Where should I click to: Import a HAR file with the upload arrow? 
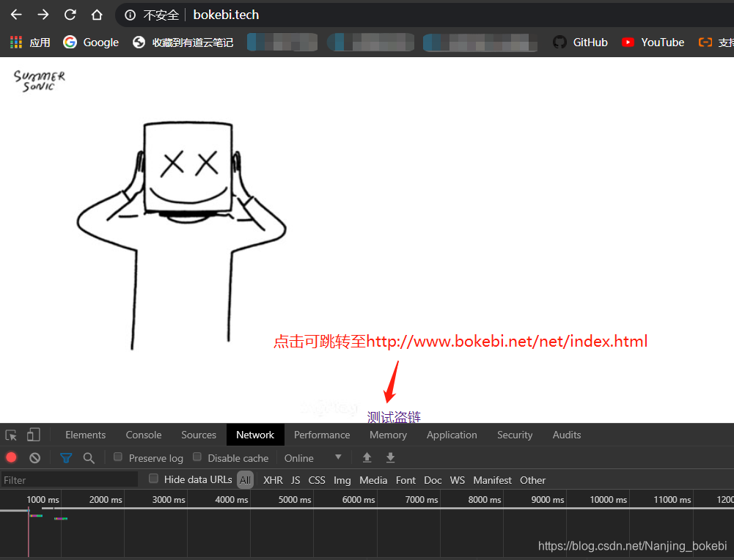click(367, 457)
